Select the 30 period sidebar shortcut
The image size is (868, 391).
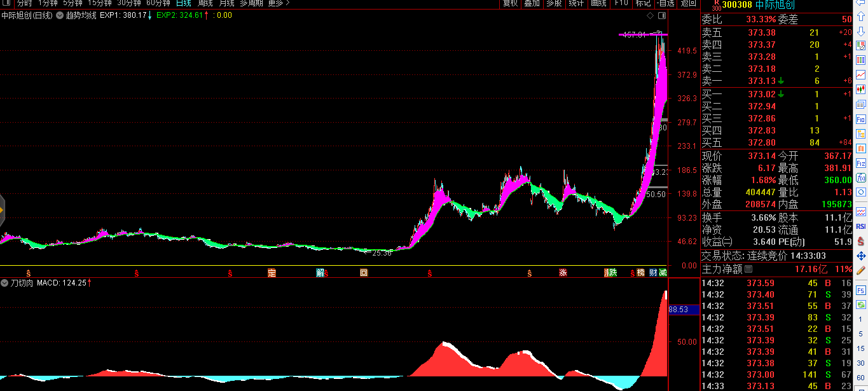860,363
